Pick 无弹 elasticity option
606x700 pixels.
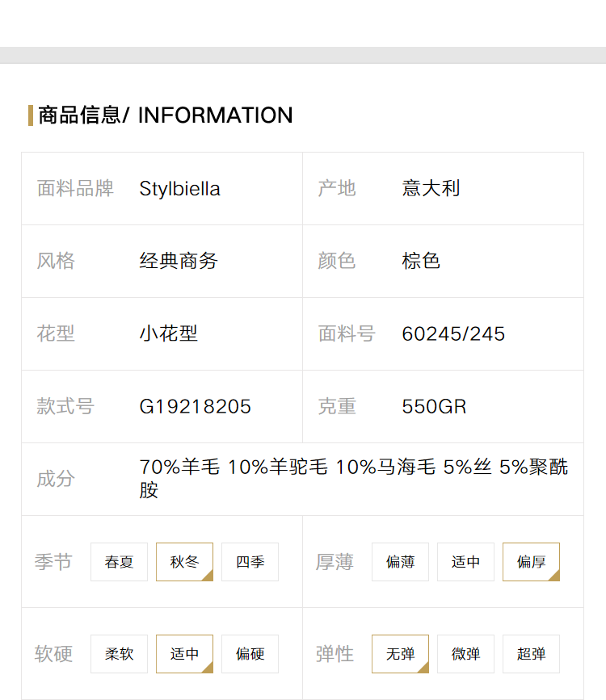click(x=400, y=653)
